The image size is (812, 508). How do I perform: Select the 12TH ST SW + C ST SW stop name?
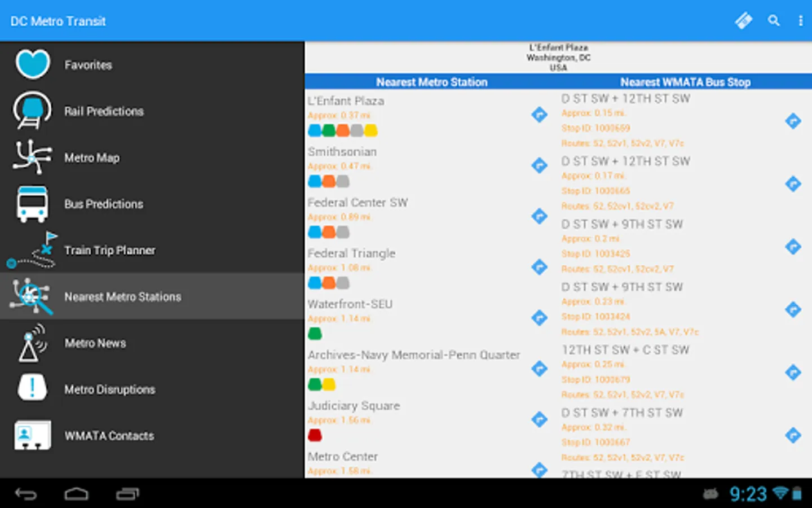625,350
